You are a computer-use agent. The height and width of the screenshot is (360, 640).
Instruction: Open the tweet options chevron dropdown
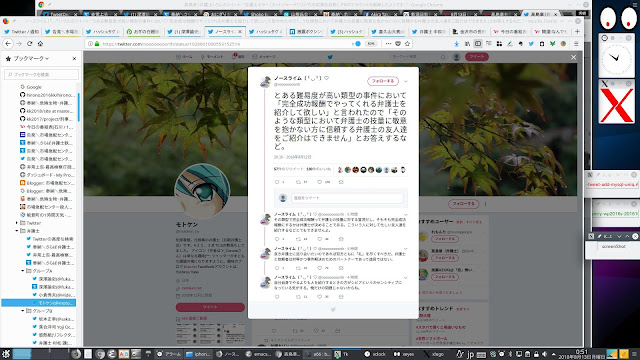pos(406,81)
